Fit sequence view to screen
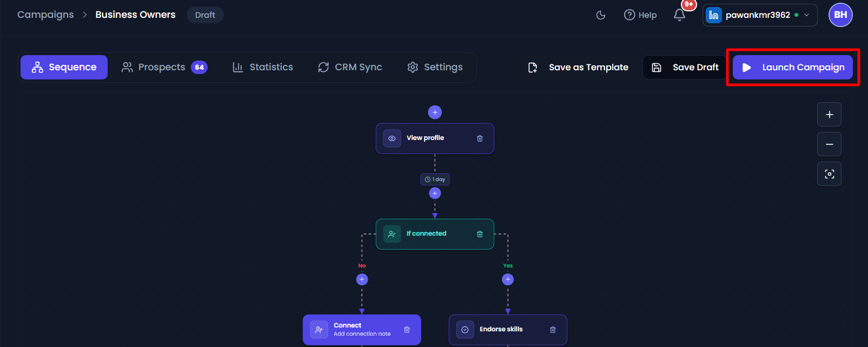Viewport: 868px width, 347px height. click(x=829, y=174)
